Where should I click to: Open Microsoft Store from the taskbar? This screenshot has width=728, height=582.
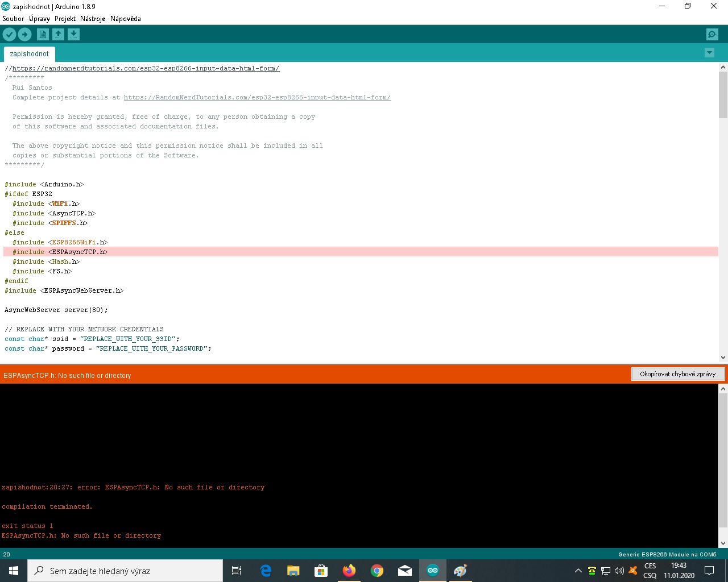pos(321,571)
